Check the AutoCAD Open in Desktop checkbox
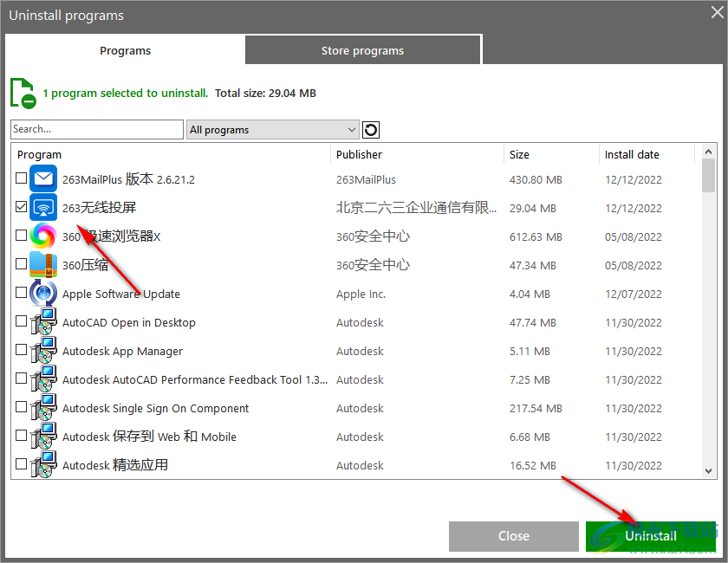This screenshot has width=728, height=563. pyautogui.click(x=21, y=321)
